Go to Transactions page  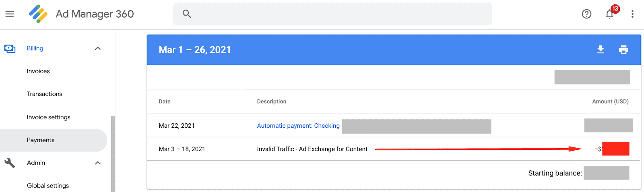(45, 94)
